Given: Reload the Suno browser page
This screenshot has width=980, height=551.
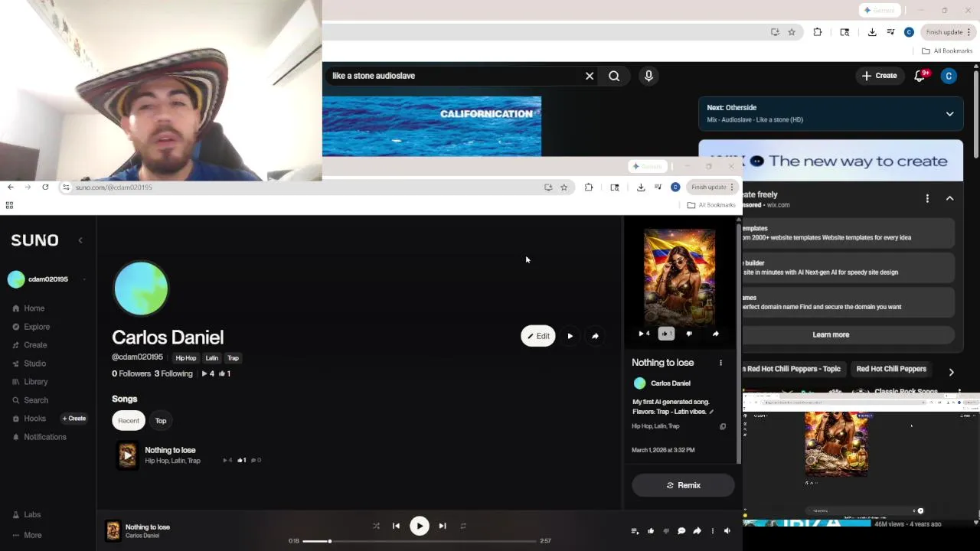Looking at the screenshot, I should tap(45, 187).
